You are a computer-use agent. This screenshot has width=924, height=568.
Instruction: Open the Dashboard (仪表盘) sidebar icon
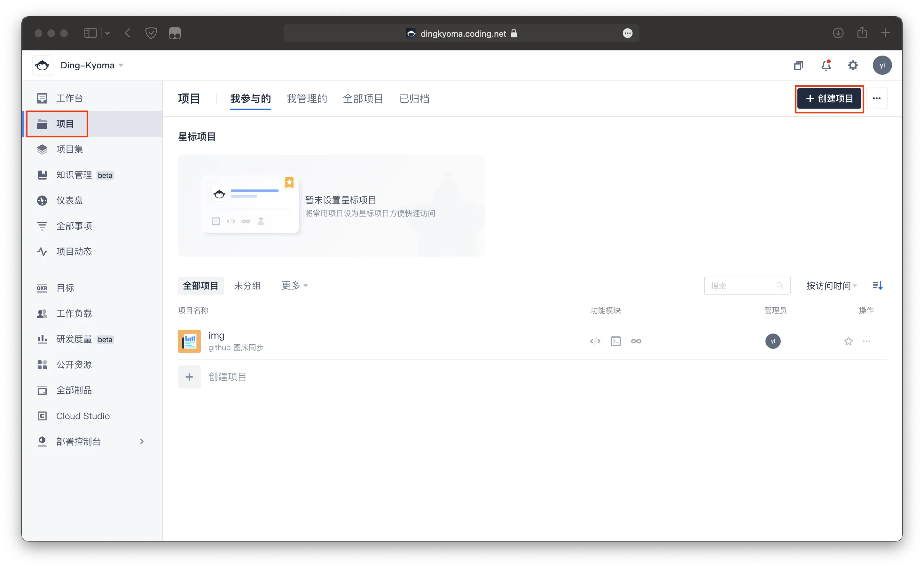tap(42, 201)
